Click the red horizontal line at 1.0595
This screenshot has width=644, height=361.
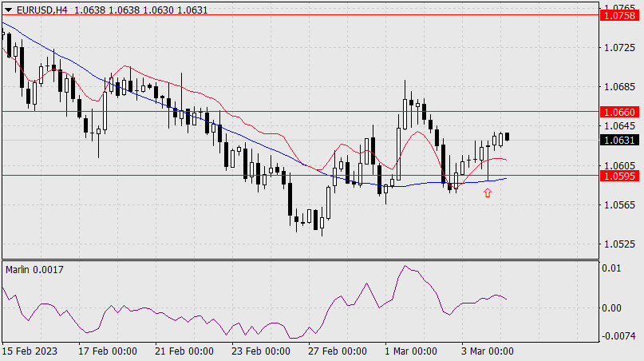pos(301,176)
